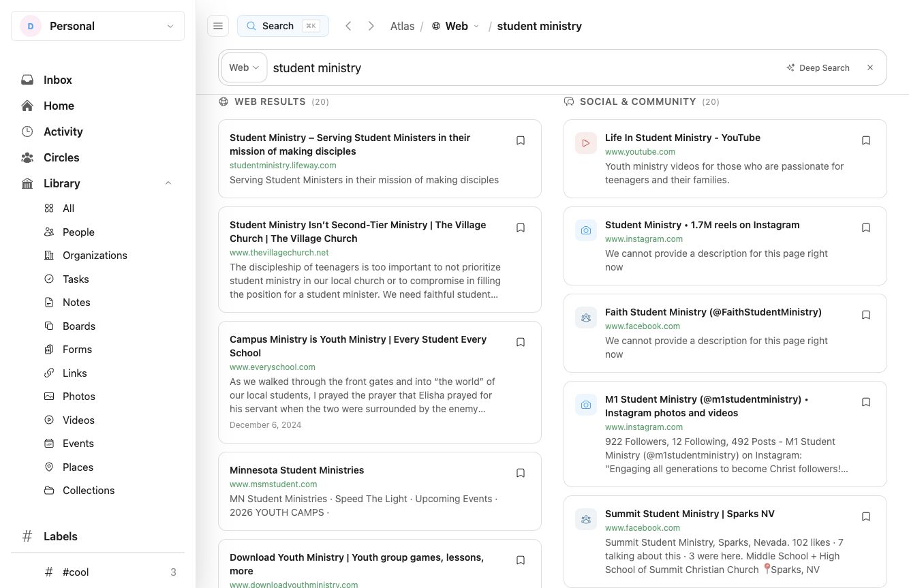Image resolution: width=909 pixels, height=588 pixels.
Task: Open the #cool label
Action: (x=109, y=572)
